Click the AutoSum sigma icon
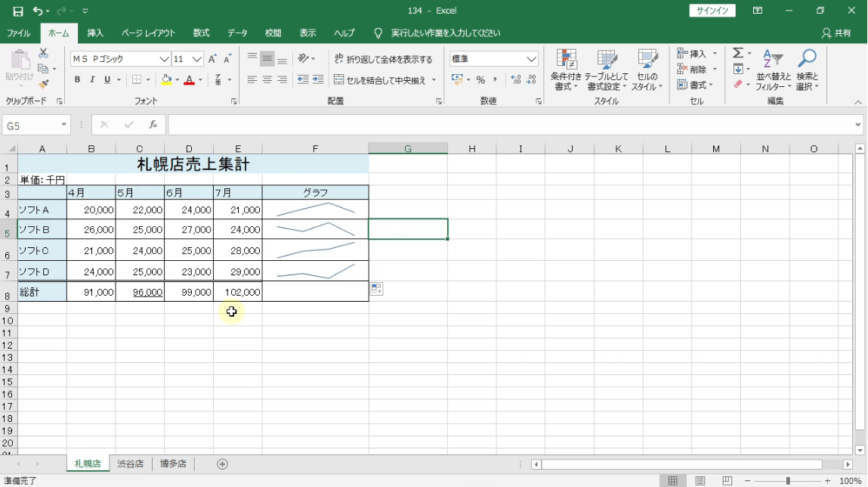The height and width of the screenshot is (487, 868). tap(738, 53)
